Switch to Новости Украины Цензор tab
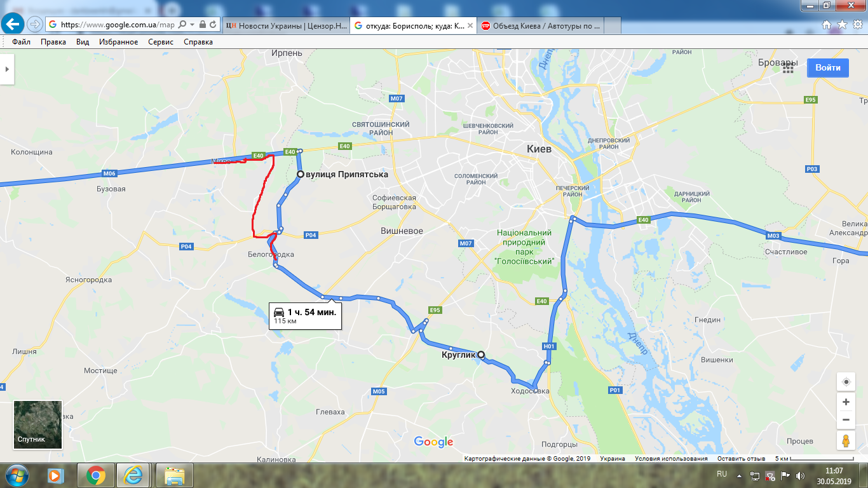The width and height of the screenshot is (868, 488). click(286, 25)
